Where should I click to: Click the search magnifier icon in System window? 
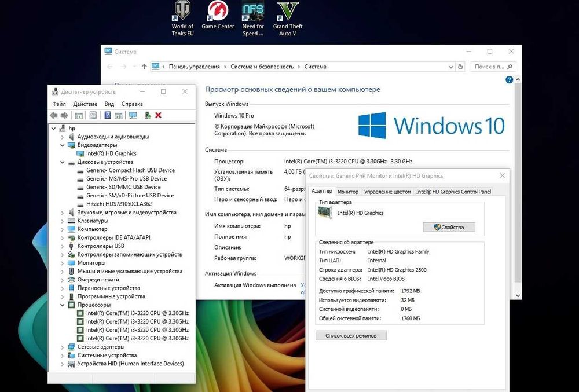[x=510, y=67]
